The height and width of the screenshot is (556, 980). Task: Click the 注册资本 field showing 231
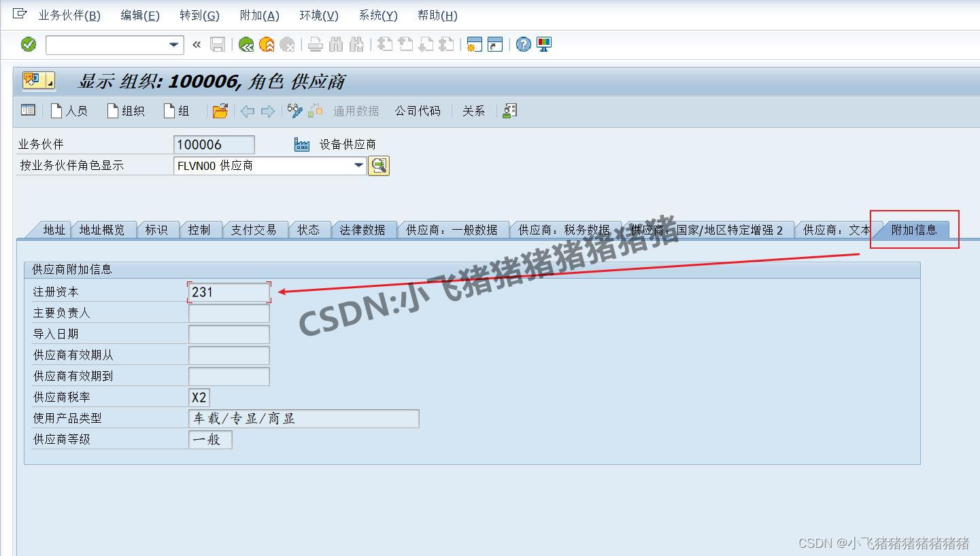(x=229, y=292)
